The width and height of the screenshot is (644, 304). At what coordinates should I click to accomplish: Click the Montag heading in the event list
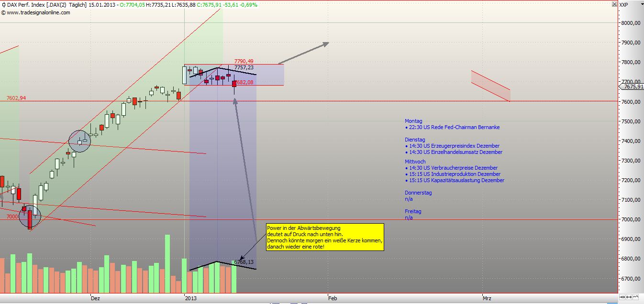413,121
